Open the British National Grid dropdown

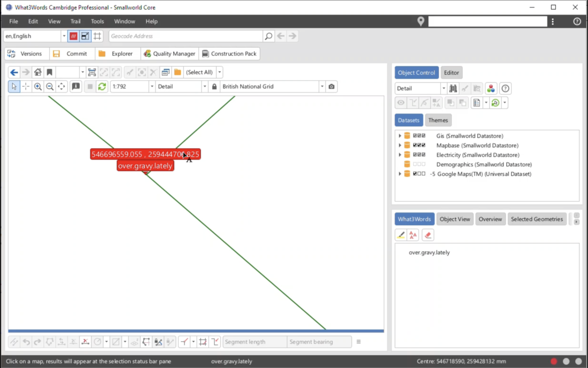(x=322, y=87)
